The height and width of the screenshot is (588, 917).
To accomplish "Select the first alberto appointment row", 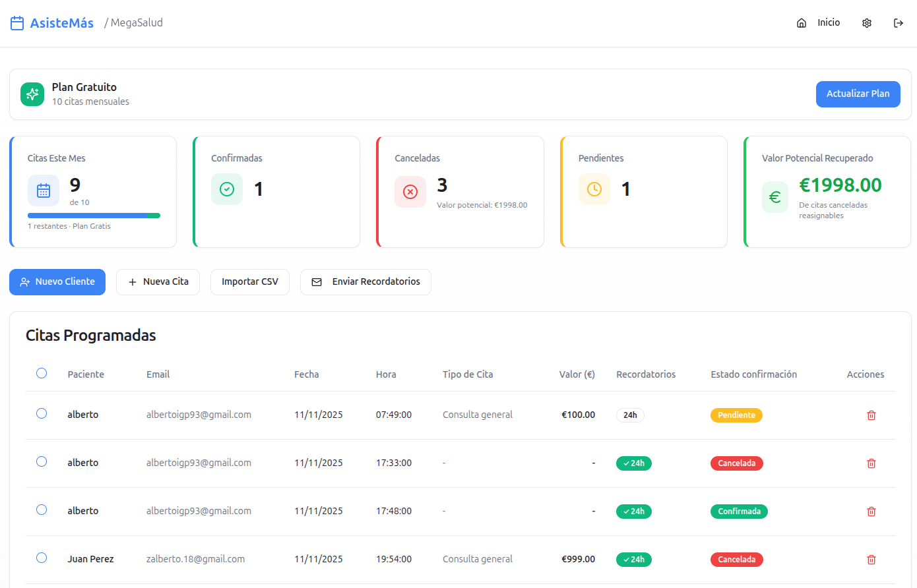I will [x=42, y=413].
